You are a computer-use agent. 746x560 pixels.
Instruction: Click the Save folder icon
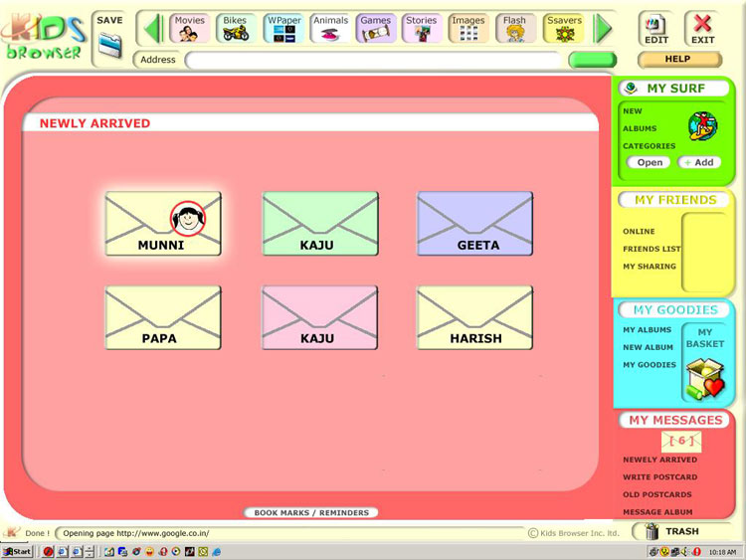coord(109,45)
